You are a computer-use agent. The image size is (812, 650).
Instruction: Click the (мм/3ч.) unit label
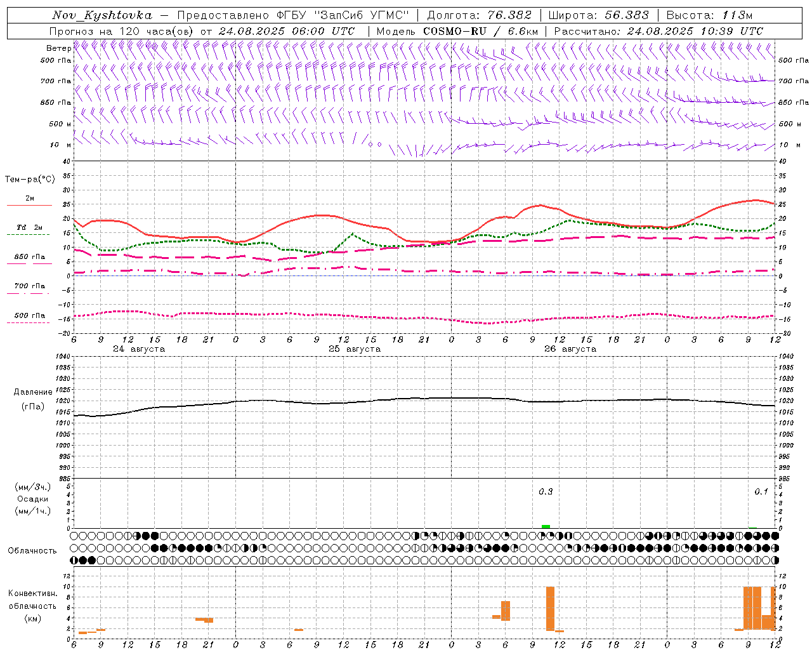(33, 487)
